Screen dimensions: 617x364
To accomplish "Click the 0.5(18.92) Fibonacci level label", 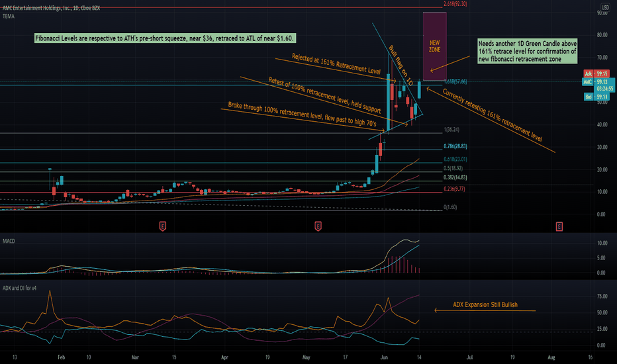I will [x=453, y=168].
